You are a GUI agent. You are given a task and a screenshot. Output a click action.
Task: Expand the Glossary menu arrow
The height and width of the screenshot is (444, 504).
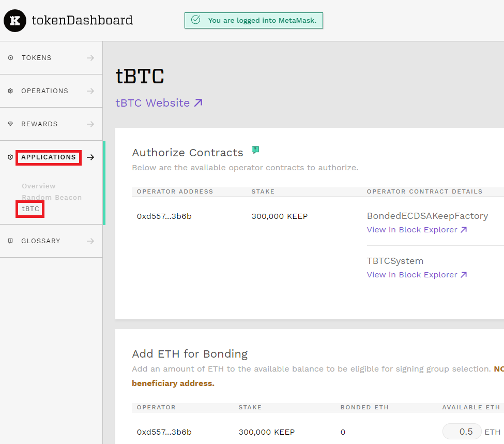(90, 241)
